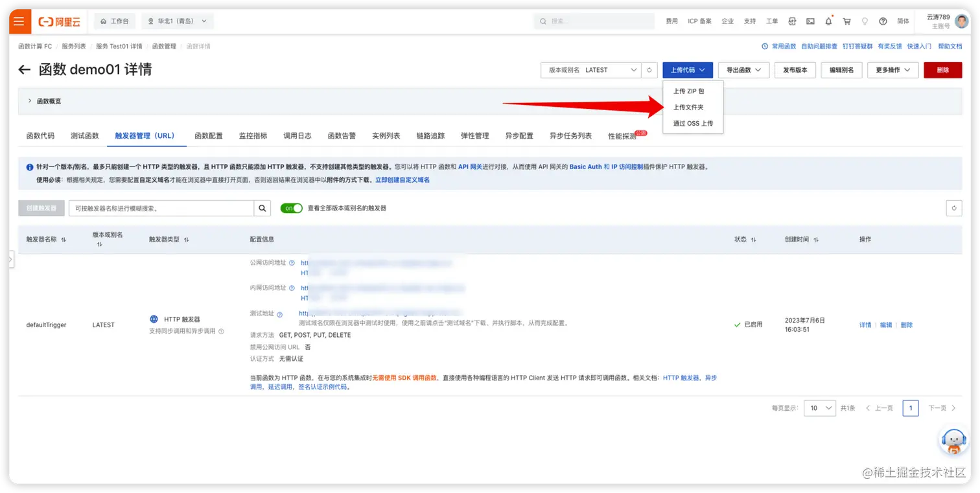Select 通过 OSS 上传 from menu
This screenshot has height=493, width=980.
pos(693,123)
